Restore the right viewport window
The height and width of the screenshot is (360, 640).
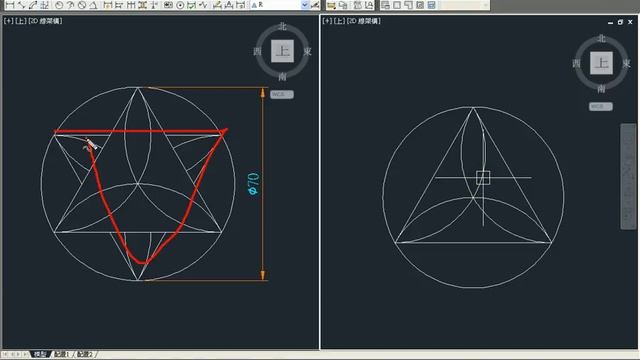(x=620, y=22)
